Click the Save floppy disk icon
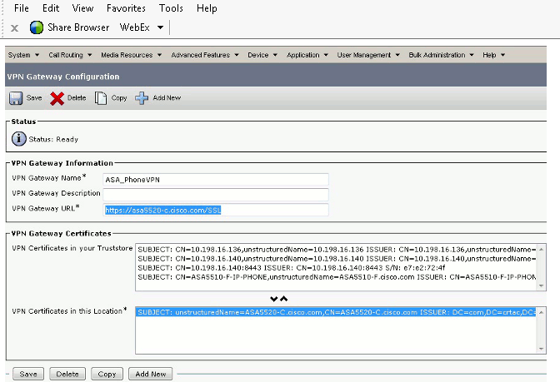 coord(16,98)
